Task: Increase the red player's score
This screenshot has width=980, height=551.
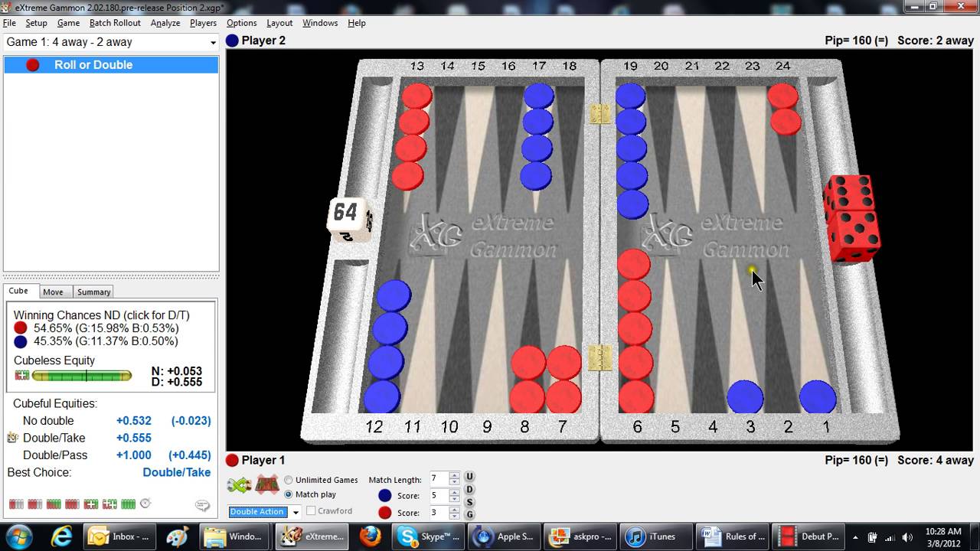Action: pos(454,509)
